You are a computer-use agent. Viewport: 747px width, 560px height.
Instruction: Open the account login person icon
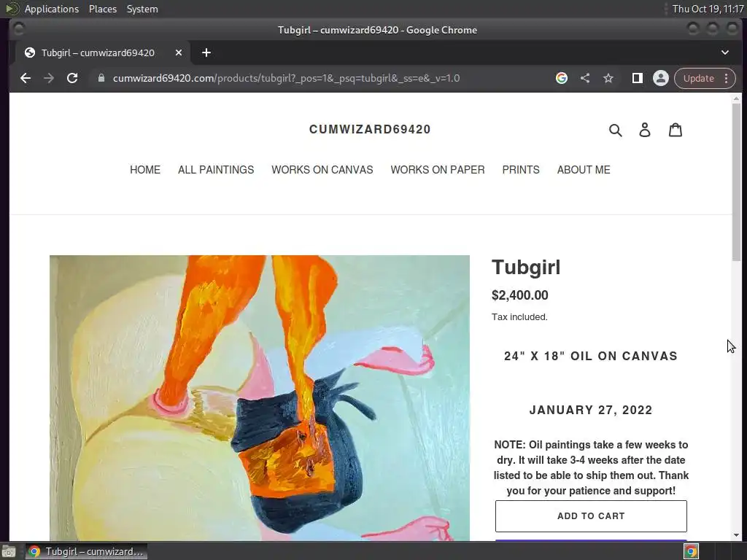[645, 130]
